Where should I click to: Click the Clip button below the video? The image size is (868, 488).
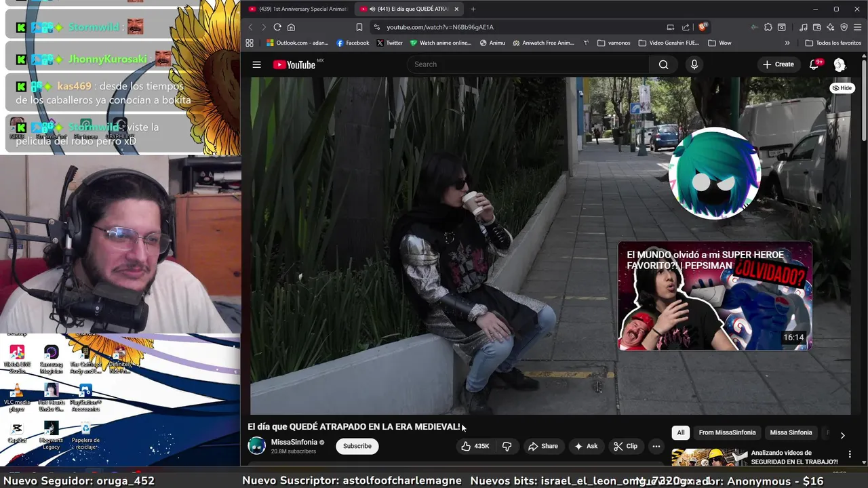coord(625,446)
